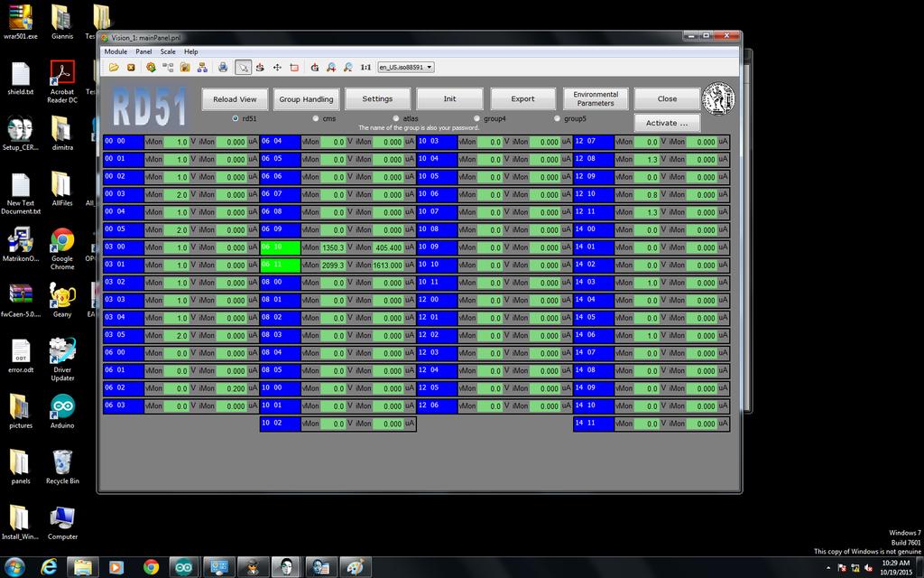The width and height of the screenshot is (924, 578).
Task: Open Driver Updater desktop icon
Action: coord(62,359)
